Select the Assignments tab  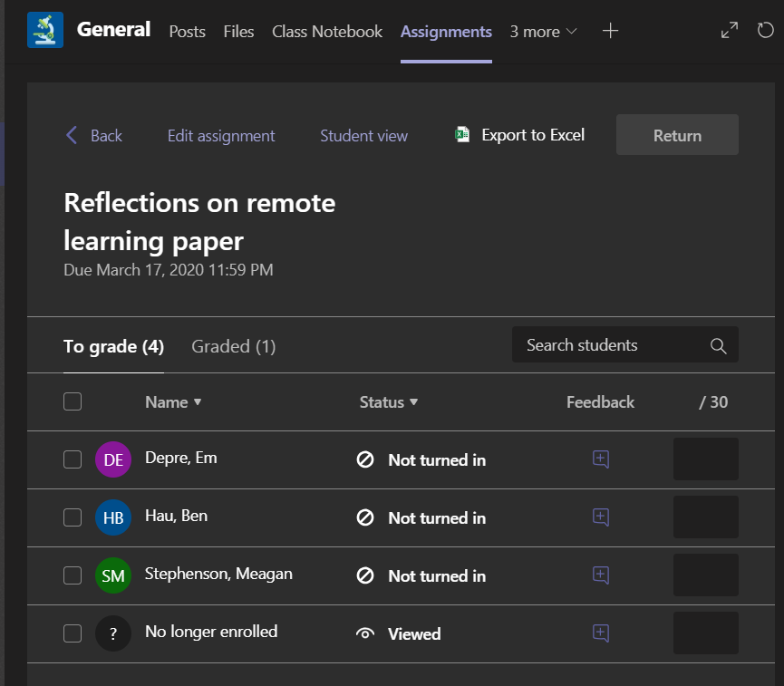coord(446,32)
